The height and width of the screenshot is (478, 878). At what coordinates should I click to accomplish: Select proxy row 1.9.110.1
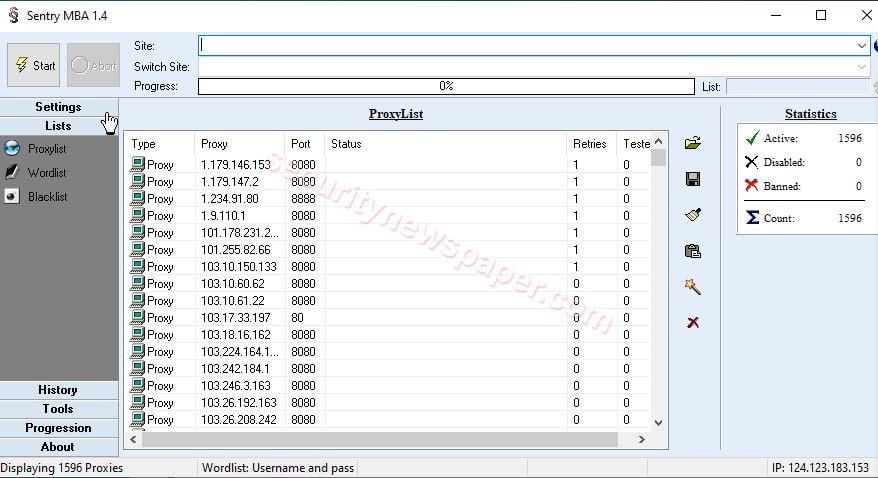coord(387,215)
